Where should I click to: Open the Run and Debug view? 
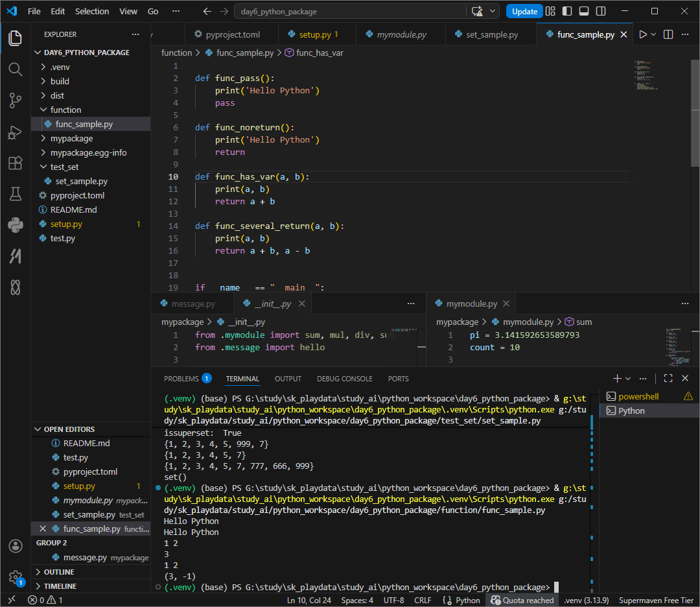click(x=15, y=132)
